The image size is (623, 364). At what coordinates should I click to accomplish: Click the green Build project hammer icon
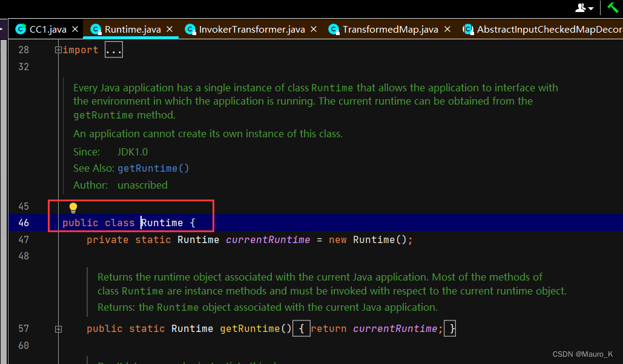tap(613, 7)
